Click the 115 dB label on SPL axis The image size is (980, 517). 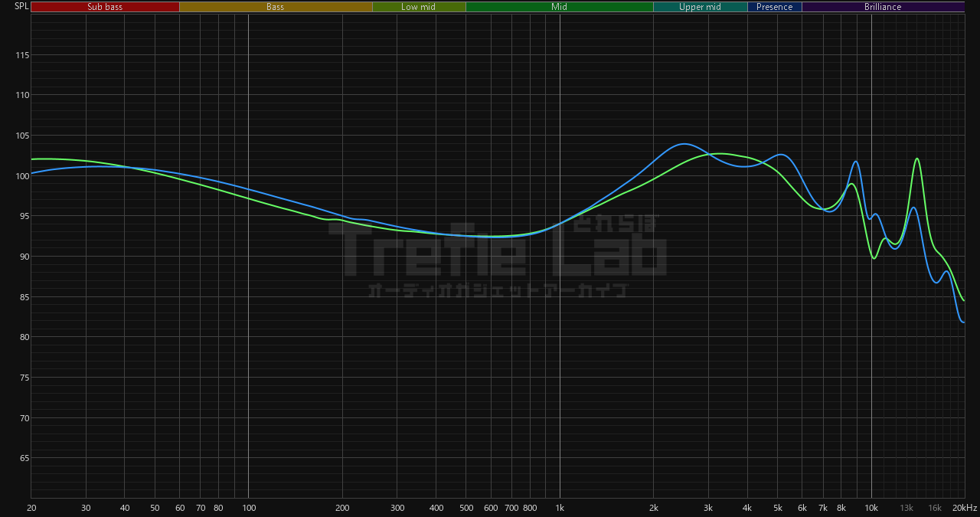coord(22,55)
